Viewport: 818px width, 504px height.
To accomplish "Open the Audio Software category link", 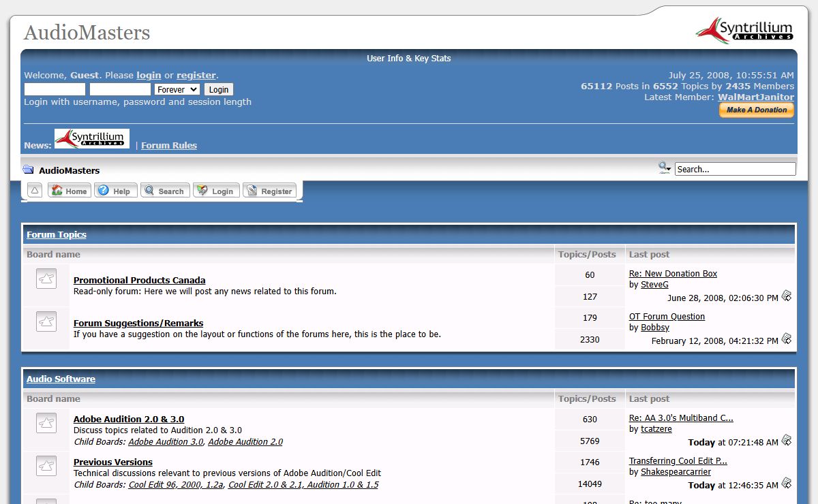I will 61,379.
